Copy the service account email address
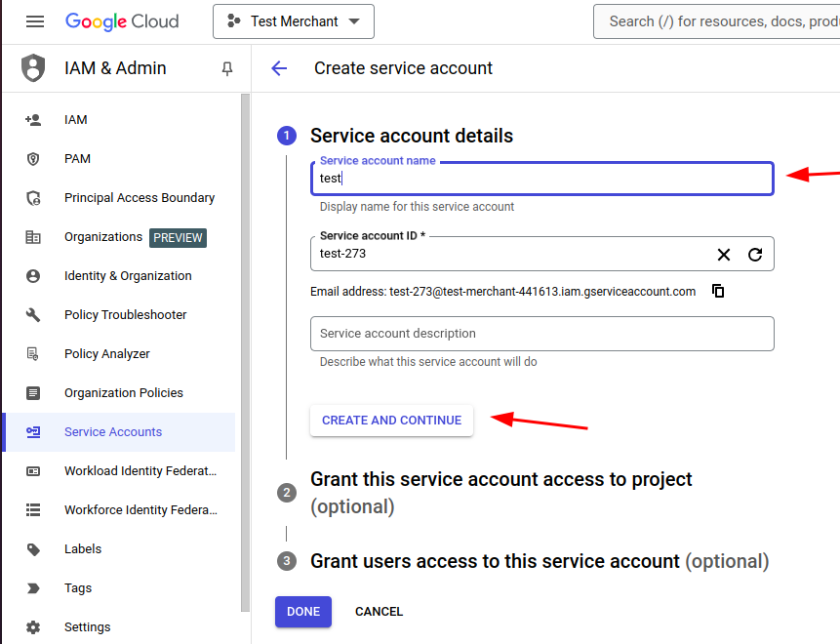This screenshot has width=840, height=644. [x=718, y=291]
